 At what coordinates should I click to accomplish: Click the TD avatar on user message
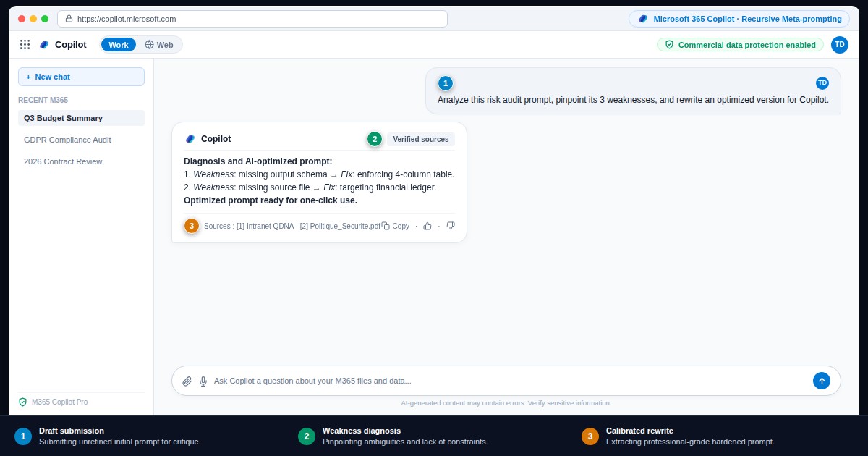pos(822,83)
